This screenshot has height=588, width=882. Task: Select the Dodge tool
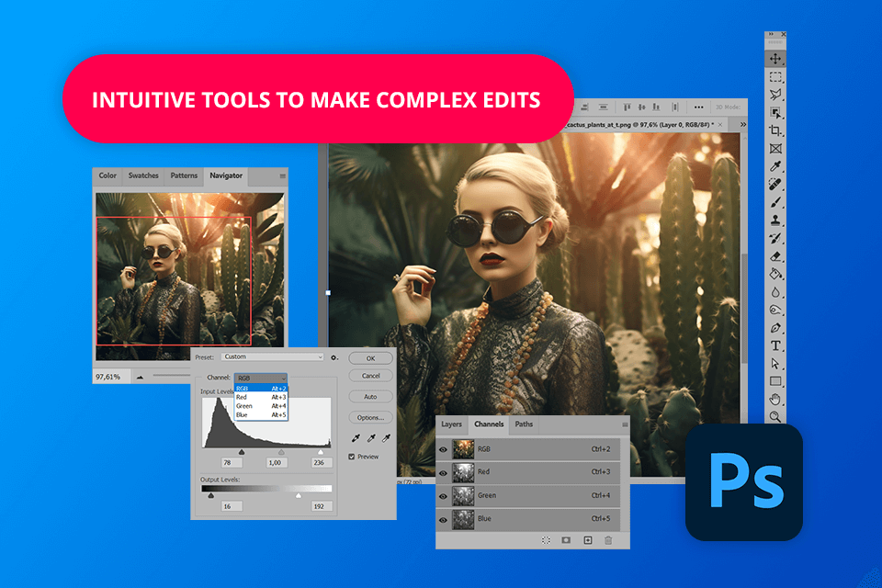[x=775, y=310]
